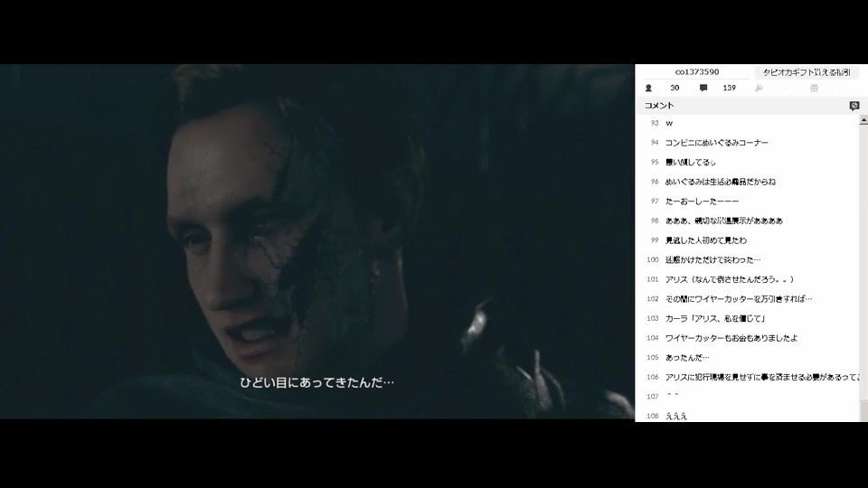Open the co1373590 community link
The image size is (868, 488).
(697, 72)
